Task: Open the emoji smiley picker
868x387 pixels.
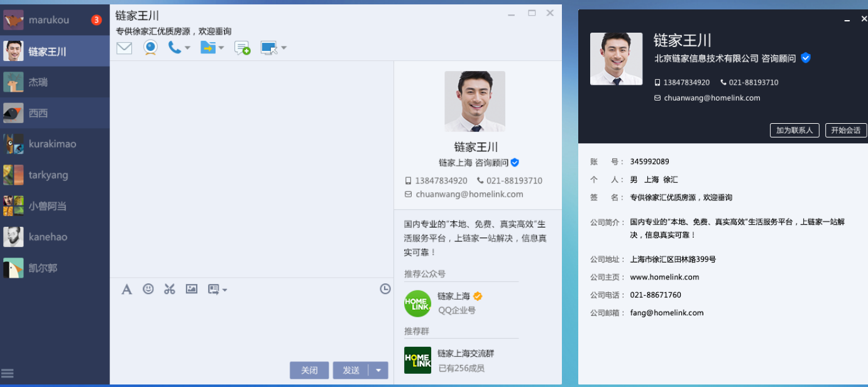Action: [x=148, y=289]
